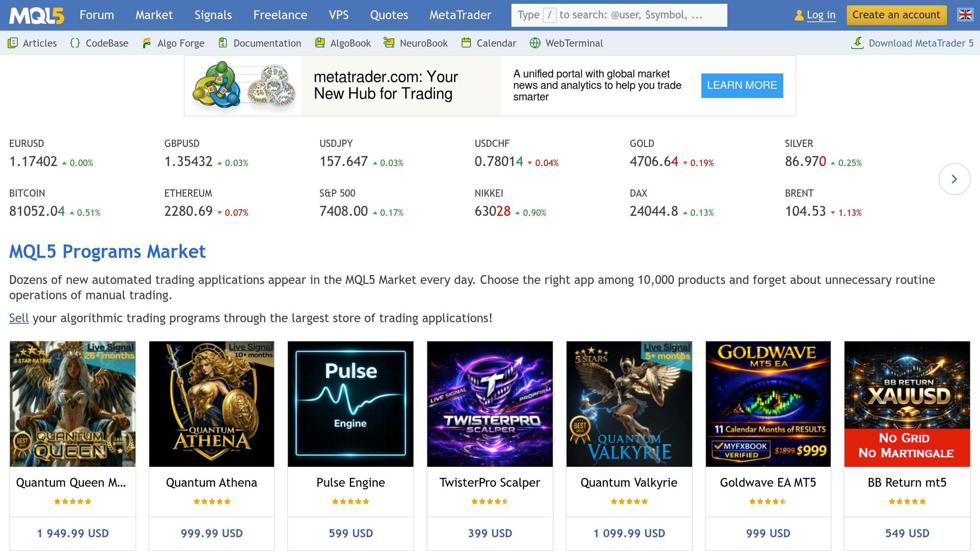980x551 pixels.
Task: Click the 599 USD price button
Action: point(351,533)
